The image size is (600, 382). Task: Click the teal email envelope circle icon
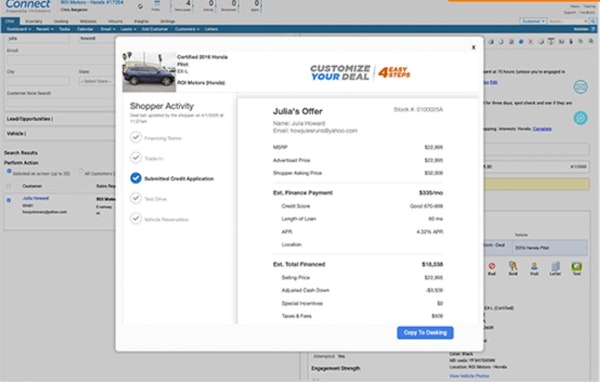[580, 87]
